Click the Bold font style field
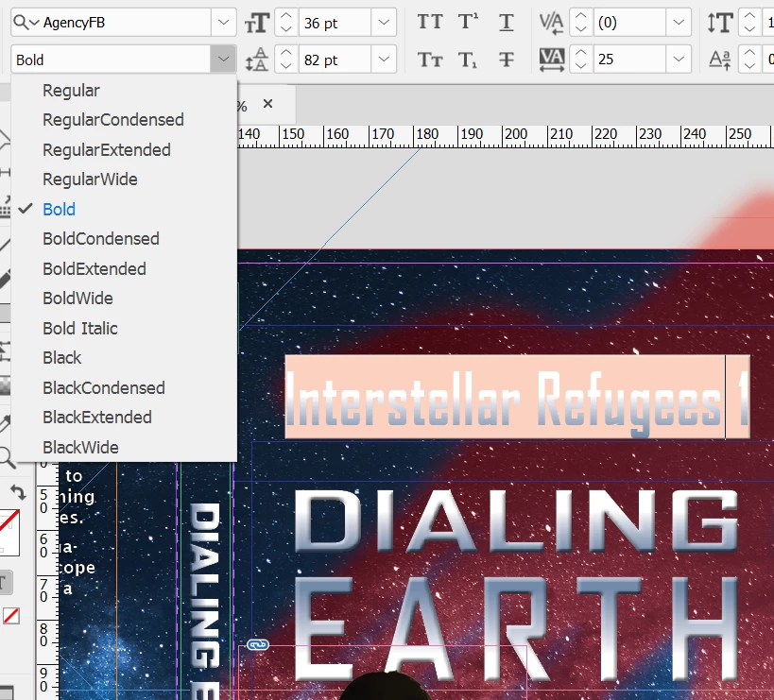774x700 pixels. (x=112, y=60)
